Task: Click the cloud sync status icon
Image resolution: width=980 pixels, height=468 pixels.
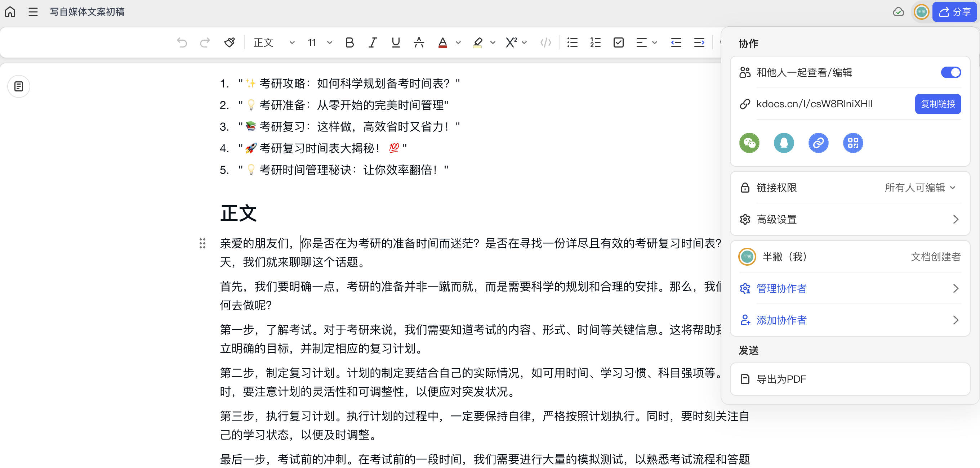Action: pyautogui.click(x=898, y=12)
